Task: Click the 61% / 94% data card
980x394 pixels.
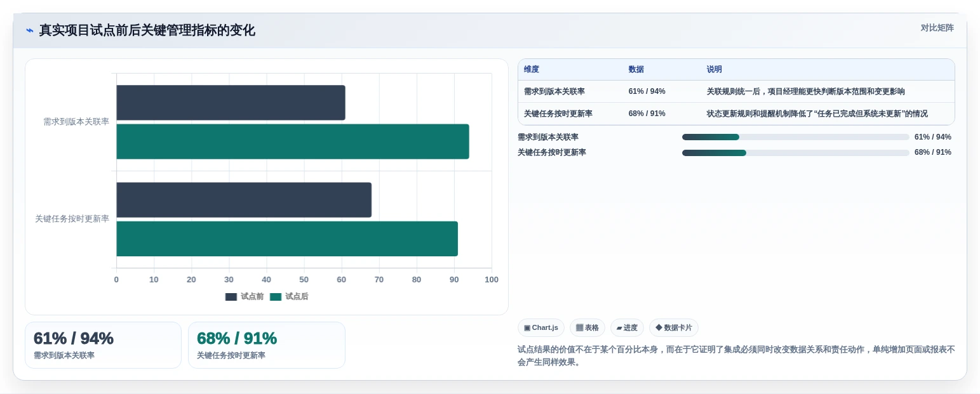Action: point(103,345)
